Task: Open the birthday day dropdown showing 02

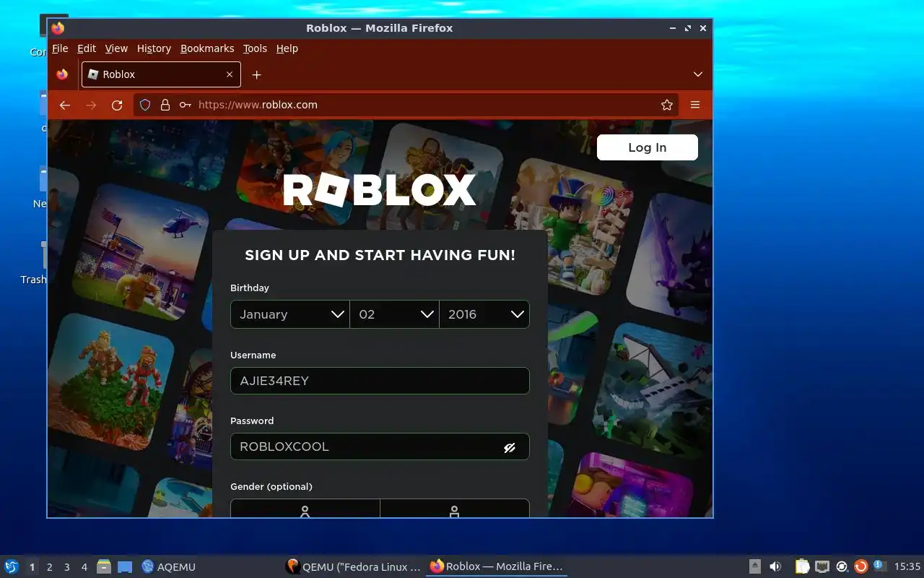Action: click(394, 314)
